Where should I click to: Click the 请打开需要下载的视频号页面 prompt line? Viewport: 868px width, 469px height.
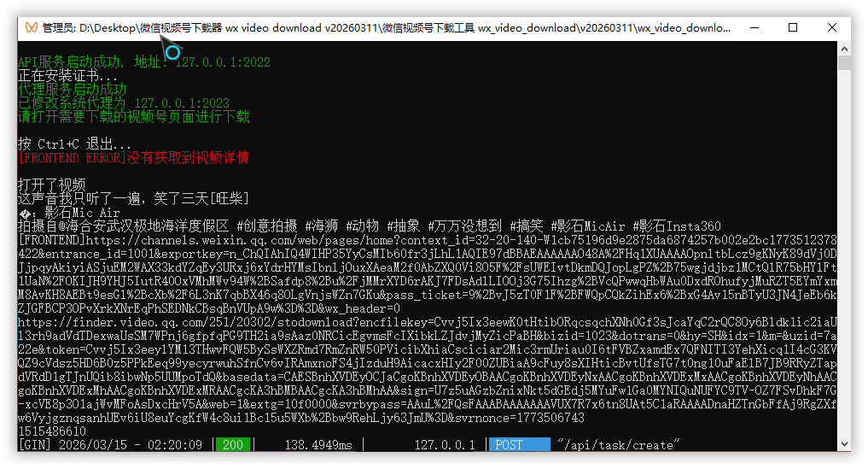(133, 116)
